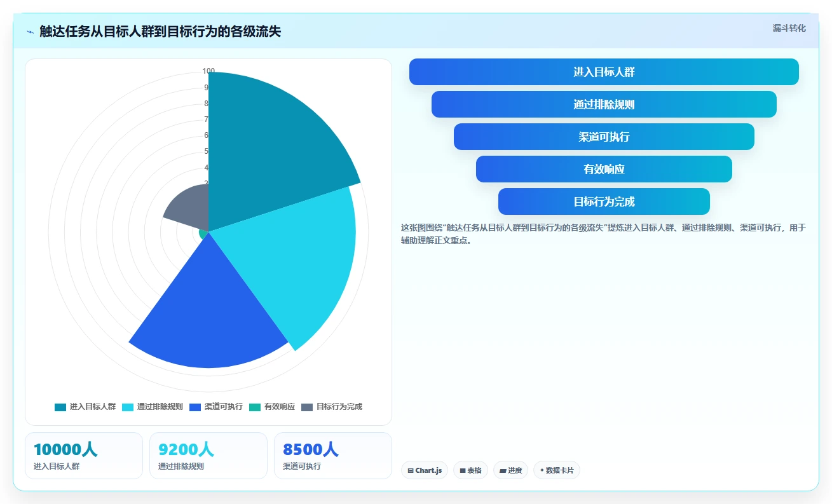This screenshot has width=832, height=504.
Task: Click the axis label 100 on chart
Action: point(208,71)
